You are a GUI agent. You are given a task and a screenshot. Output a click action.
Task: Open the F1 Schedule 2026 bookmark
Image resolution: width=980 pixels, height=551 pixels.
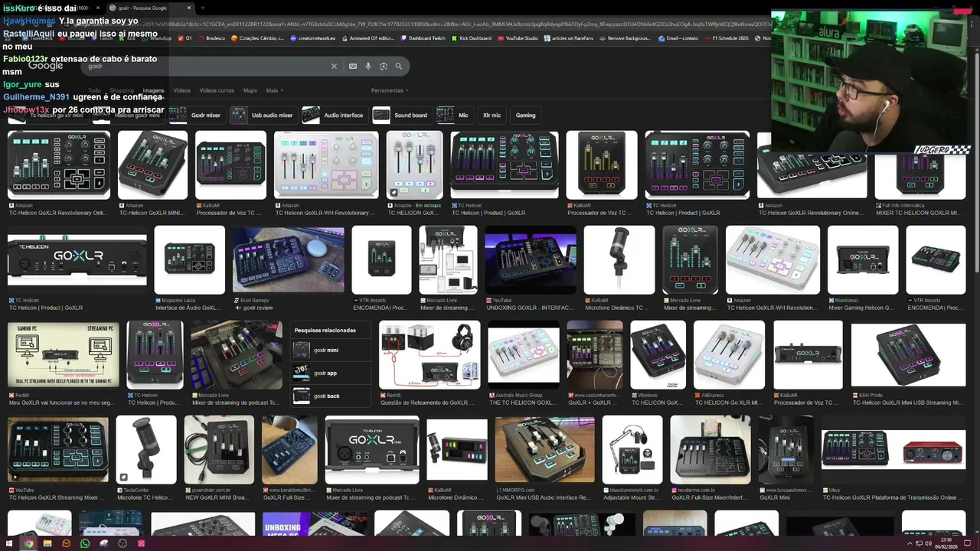[x=726, y=38]
